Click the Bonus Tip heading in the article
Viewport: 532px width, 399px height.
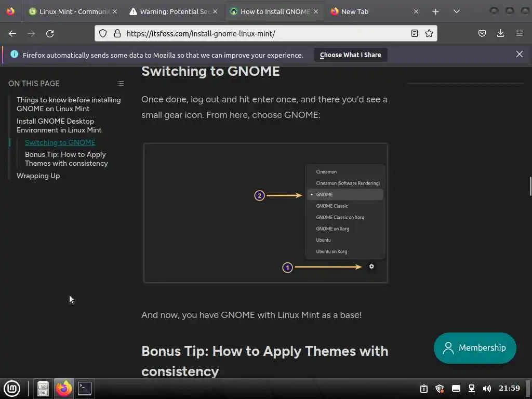264,361
